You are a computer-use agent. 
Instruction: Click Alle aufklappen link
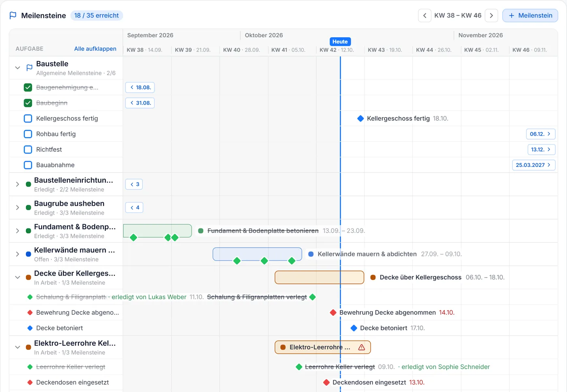[95, 49]
